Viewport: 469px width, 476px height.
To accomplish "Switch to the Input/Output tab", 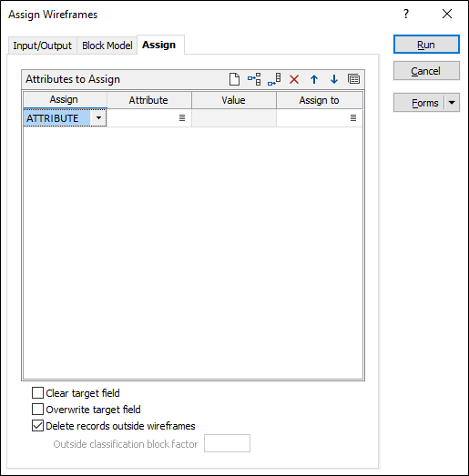I will pyautogui.click(x=42, y=46).
